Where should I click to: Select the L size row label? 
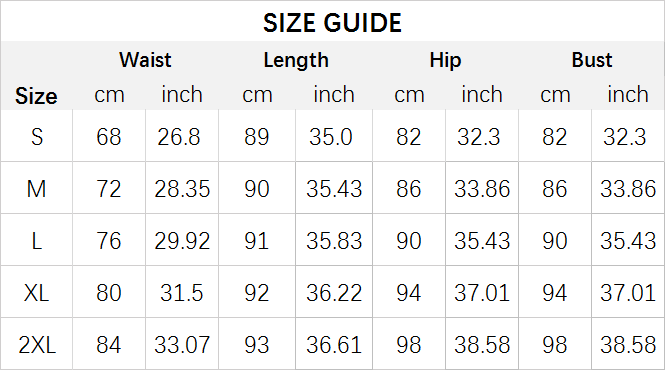[37, 241]
